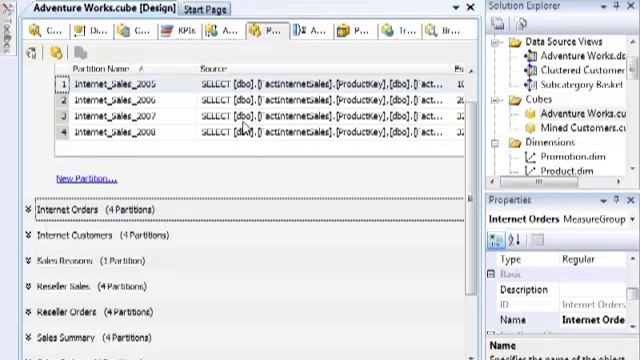Open the Toolbox side panel

(x=7, y=28)
